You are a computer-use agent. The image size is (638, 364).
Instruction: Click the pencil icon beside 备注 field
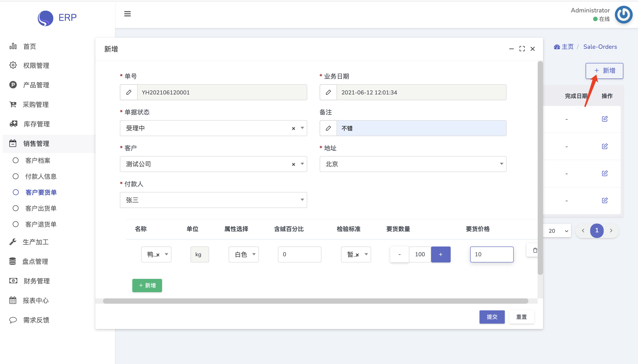[x=328, y=128]
